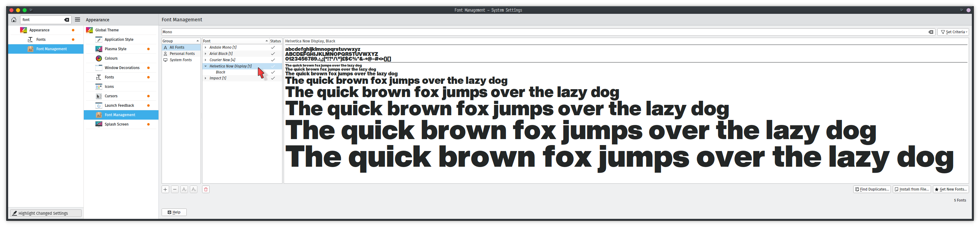The height and width of the screenshot is (227, 980).
Task: Click in the Mono font filter field
Action: pyautogui.click(x=533, y=32)
